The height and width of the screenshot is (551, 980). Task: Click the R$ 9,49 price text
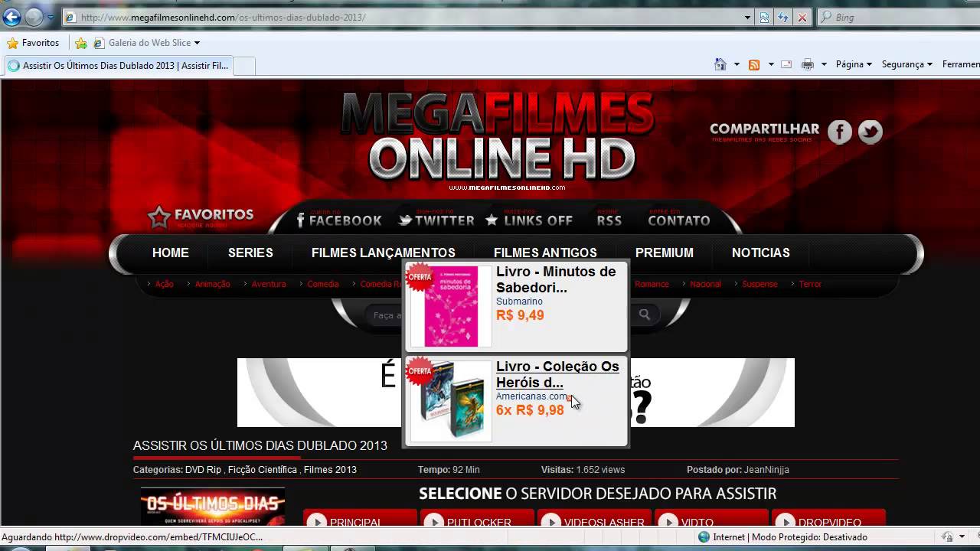click(x=520, y=315)
